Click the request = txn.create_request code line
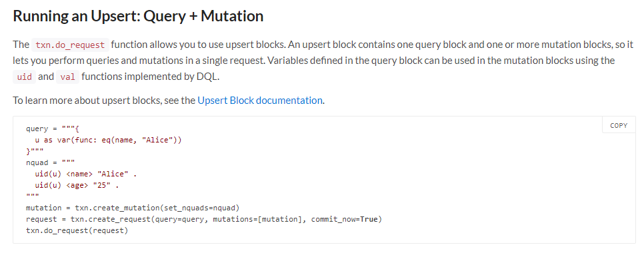Viewport: 644px width, 257px height. point(204,219)
